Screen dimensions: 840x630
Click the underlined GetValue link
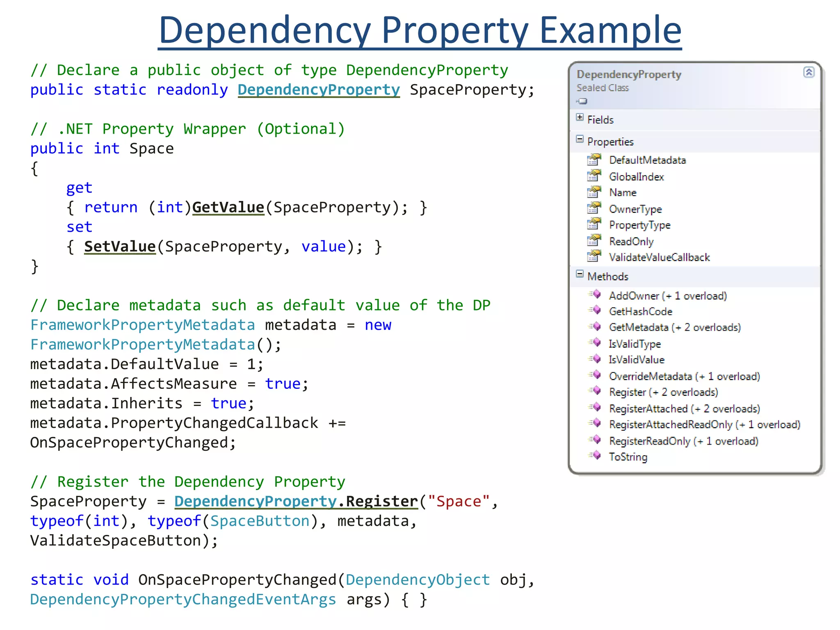[x=228, y=208]
